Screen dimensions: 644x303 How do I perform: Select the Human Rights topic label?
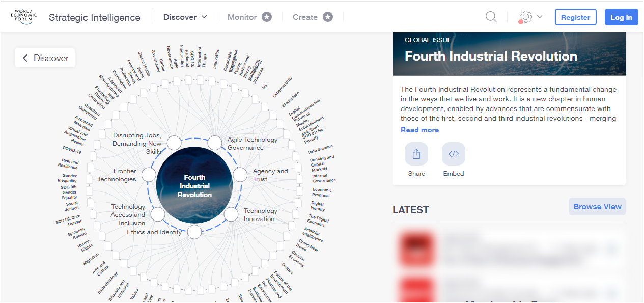85,245
